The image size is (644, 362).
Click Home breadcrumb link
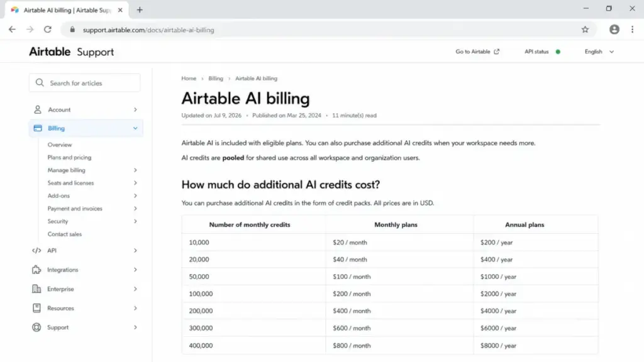(x=189, y=79)
